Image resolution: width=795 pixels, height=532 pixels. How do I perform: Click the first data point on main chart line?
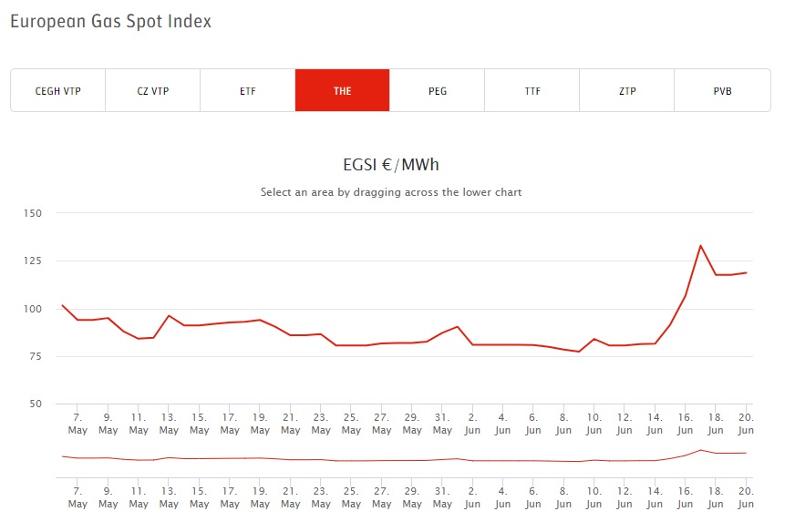[x=62, y=305]
